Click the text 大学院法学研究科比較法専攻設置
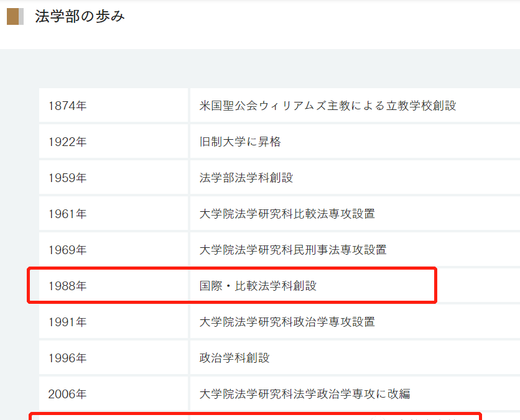520x420 pixels. (287, 214)
